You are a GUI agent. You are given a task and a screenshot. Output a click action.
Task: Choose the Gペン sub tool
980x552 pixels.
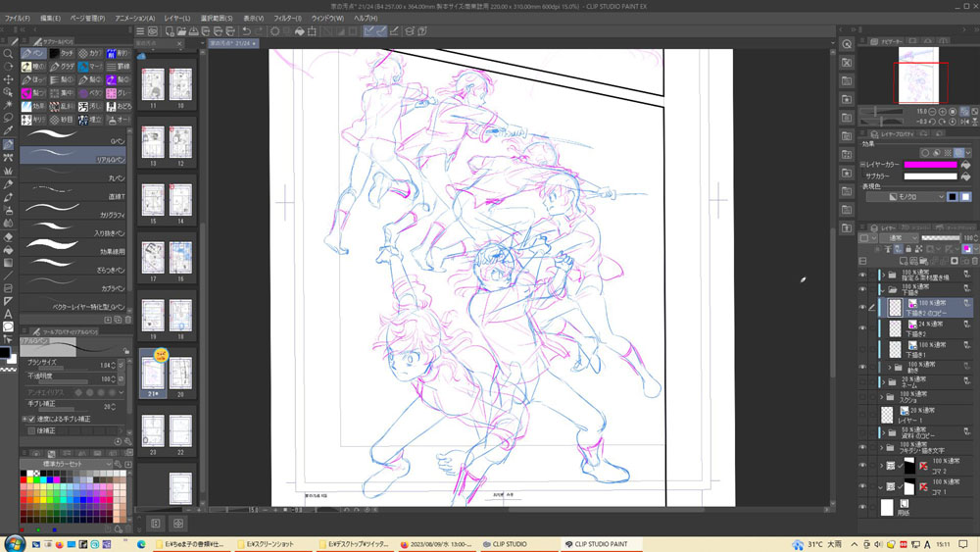click(73, 137)
